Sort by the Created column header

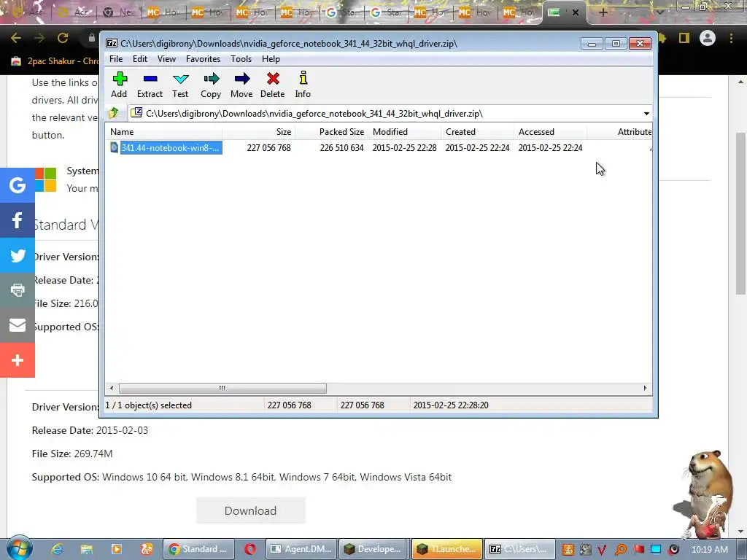tap(477, 132)
